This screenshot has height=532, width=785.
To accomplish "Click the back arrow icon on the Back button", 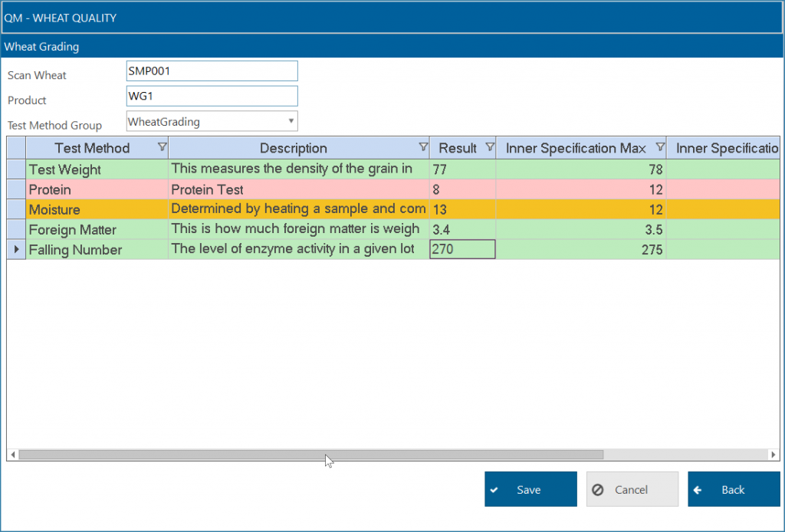I will [698, 489].
